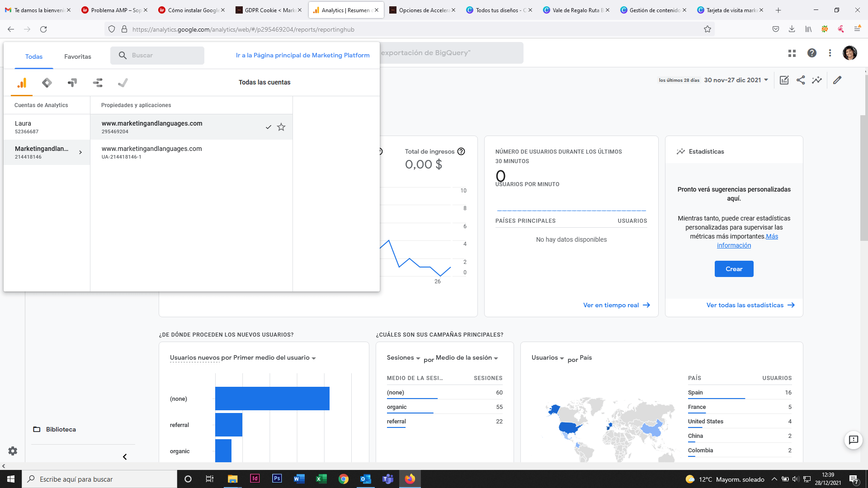Viewport: 868px width, 488px height.
Task: Click the organic session medium row
Action: point(445,407)
